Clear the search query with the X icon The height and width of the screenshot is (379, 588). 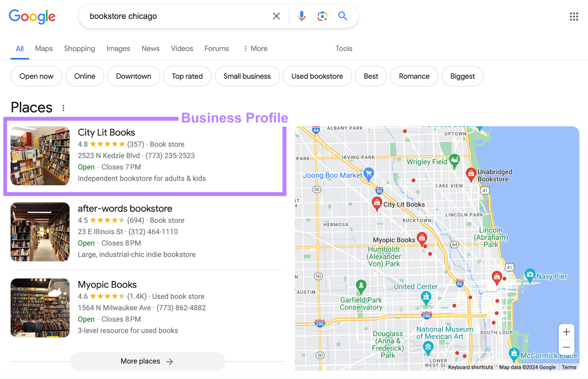276,16
